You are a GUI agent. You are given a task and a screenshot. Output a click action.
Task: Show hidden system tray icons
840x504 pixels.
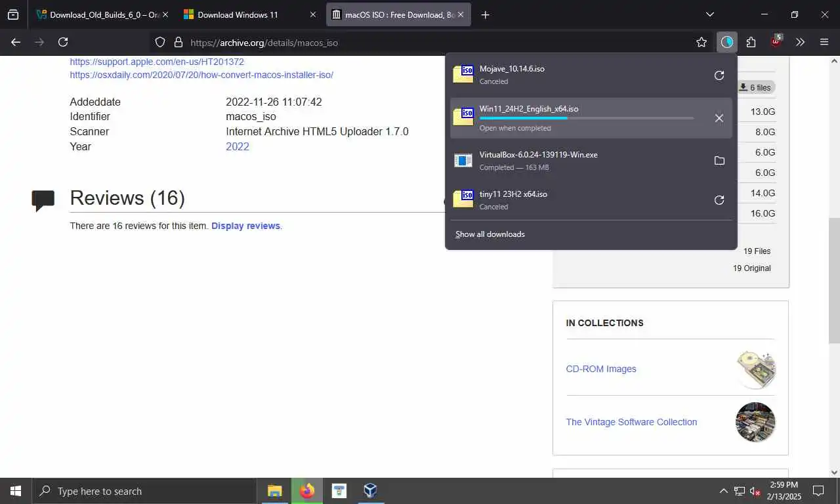click(x=723, y=491)
